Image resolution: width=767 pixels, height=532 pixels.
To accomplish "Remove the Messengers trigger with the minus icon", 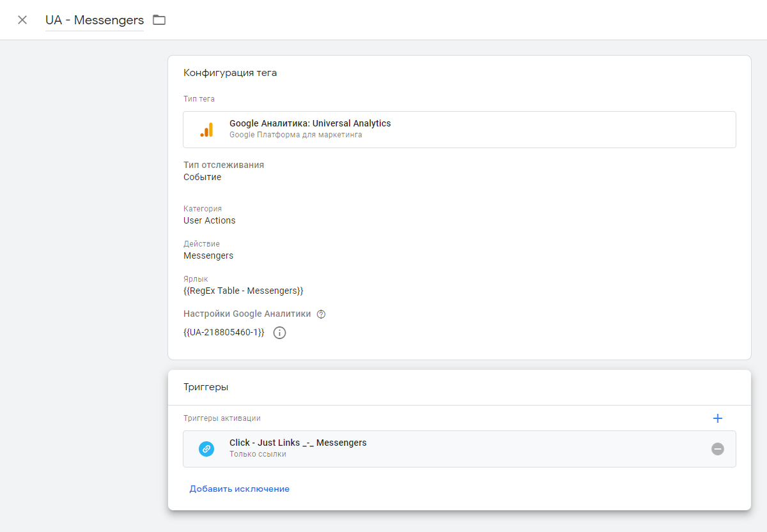I will 718,449.
